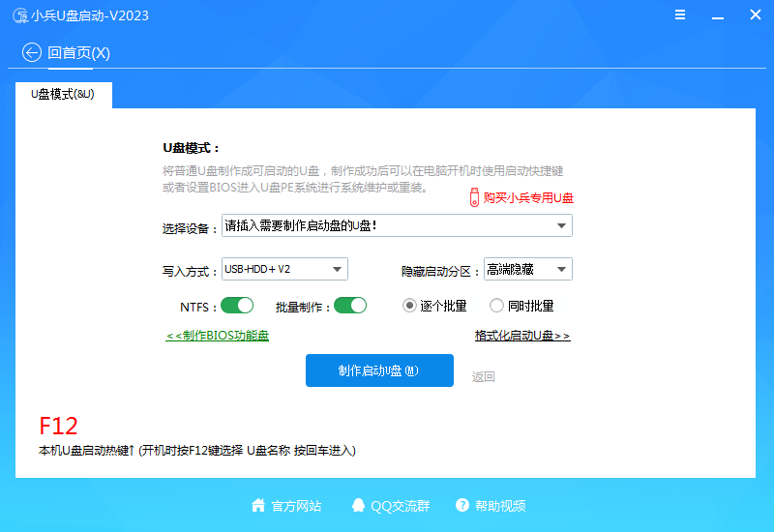The image size is (774, 532).
Task: Click the red USB drive icon
Action: coord(474,197)
